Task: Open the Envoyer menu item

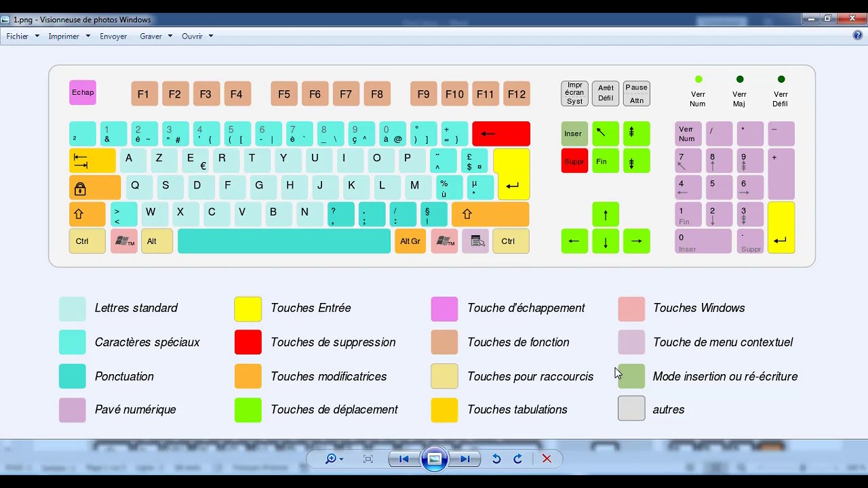Action: tap(113, 36)
